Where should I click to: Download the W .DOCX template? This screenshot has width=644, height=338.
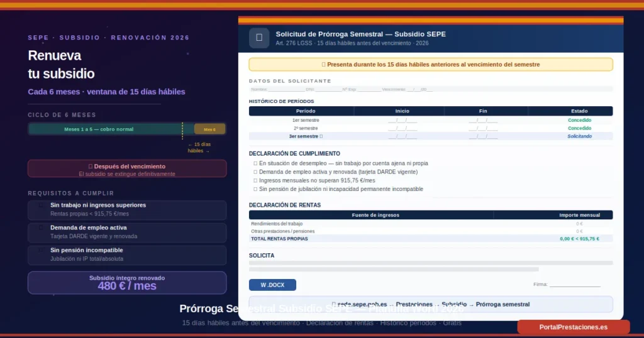click(x=272, y=285)
